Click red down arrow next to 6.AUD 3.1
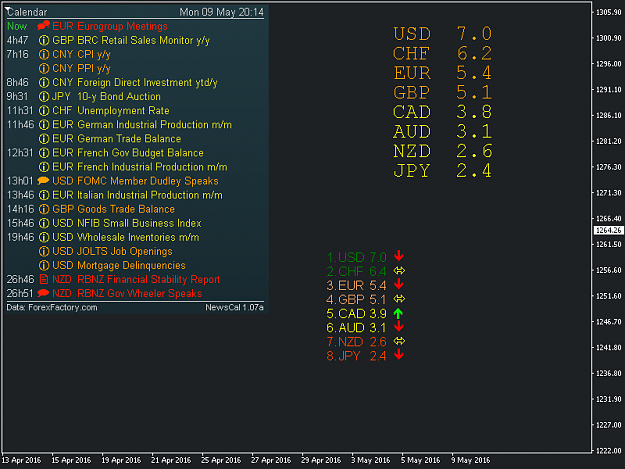 click(399, 327)
